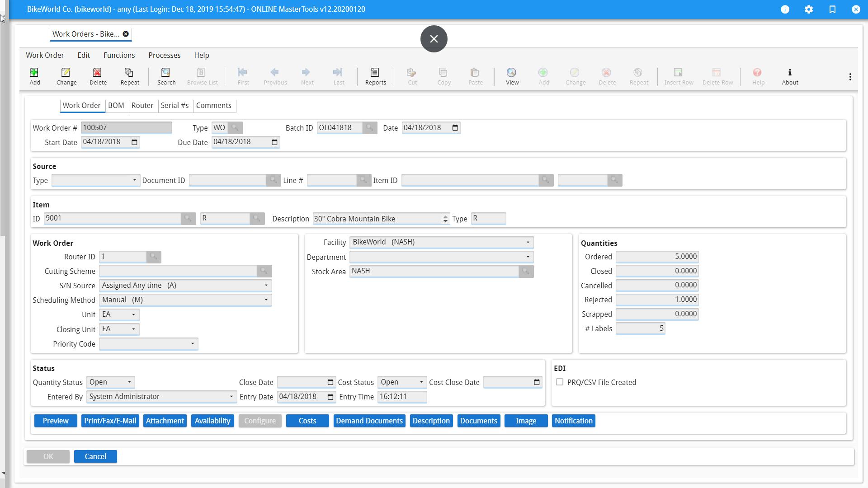Enable the PRQ/CSV File Created checkbox
The height and width of the screenshot is (488, 868).
[x=560, y=382]
